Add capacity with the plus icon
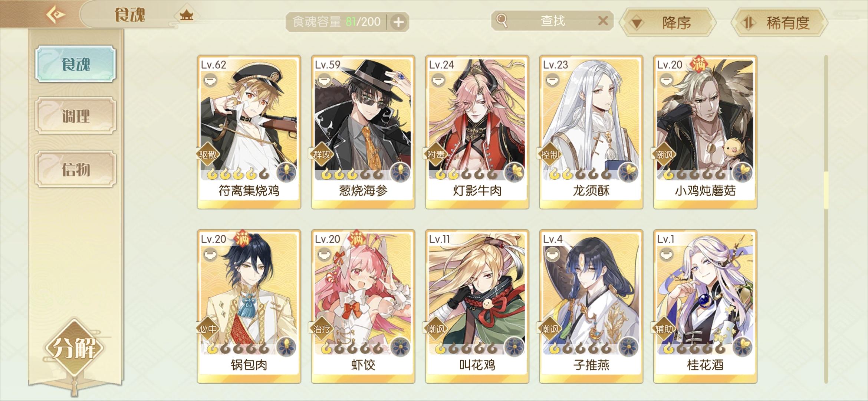This screenshot has width=868, height=401. 398,22
